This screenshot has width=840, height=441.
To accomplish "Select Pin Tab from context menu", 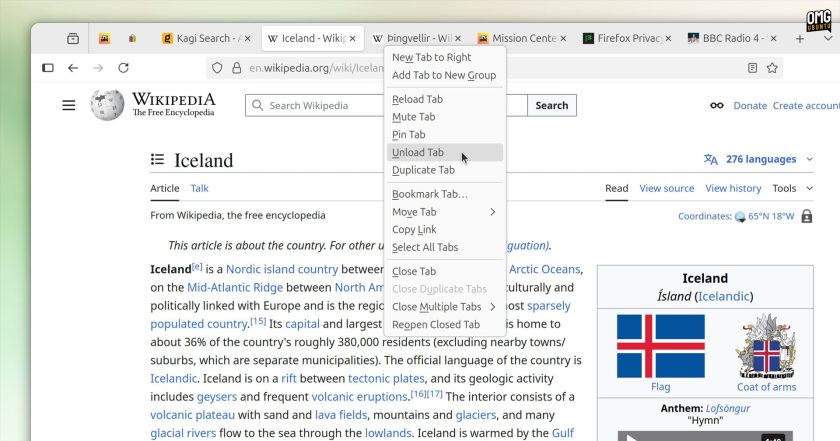I will tap(445, 134).
